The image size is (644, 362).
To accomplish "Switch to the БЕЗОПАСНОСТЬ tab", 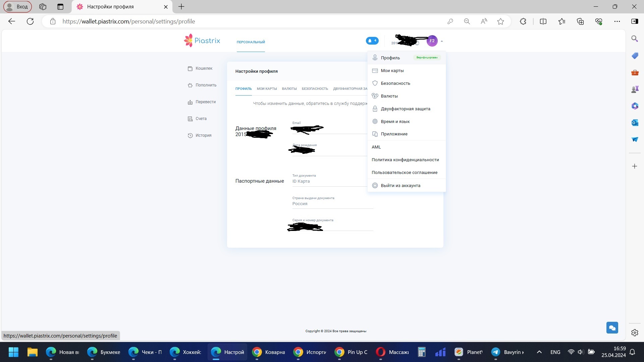I will pyautogui.click(x=315, y=89).
